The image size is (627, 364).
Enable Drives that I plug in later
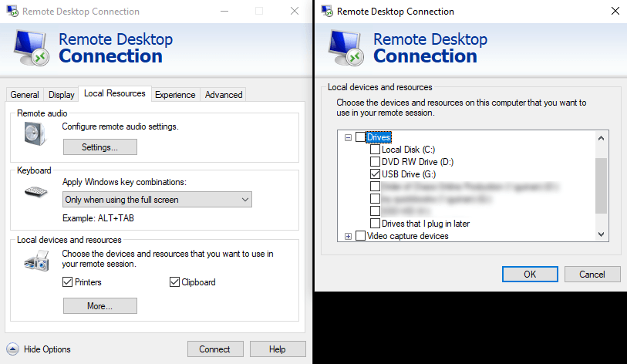point(375,223)
